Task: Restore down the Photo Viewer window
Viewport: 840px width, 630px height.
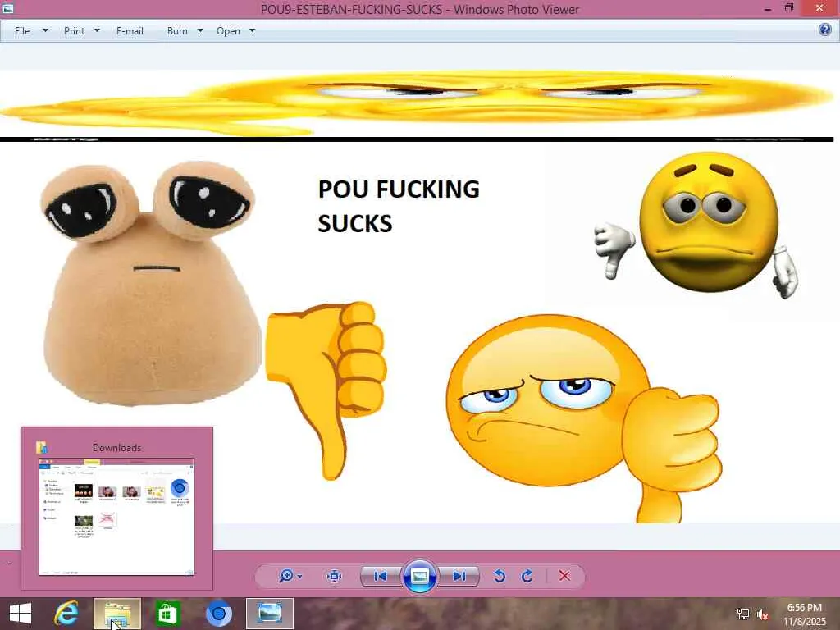Action: pos(789,8)
